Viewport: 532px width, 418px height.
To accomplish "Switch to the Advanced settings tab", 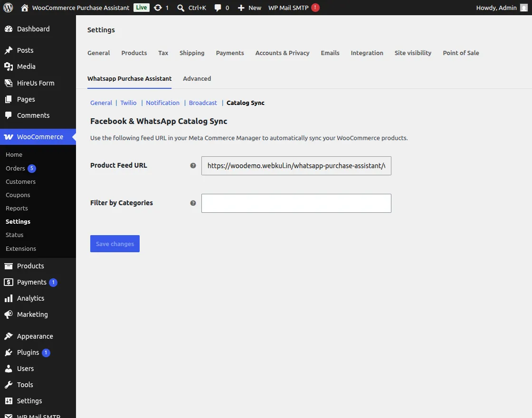I will click(197, 79).
